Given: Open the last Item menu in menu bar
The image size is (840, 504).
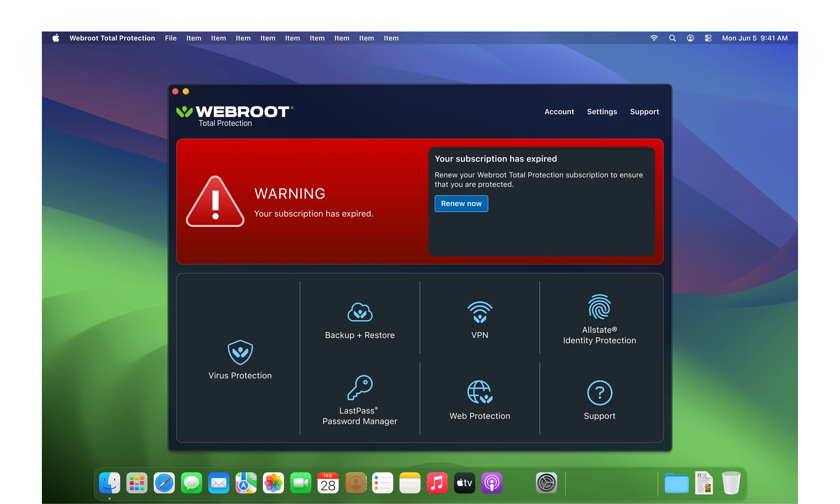Looking at the screenshot, I should pos(391,38).
